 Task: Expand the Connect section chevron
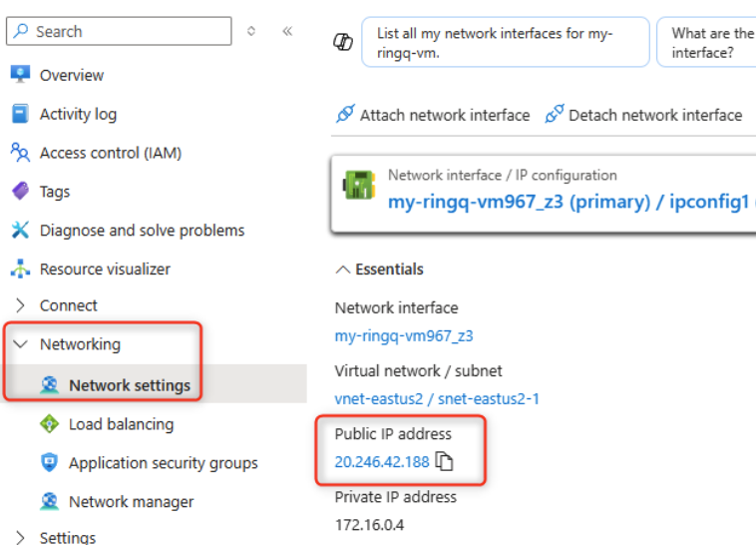(x=20, y=305)
